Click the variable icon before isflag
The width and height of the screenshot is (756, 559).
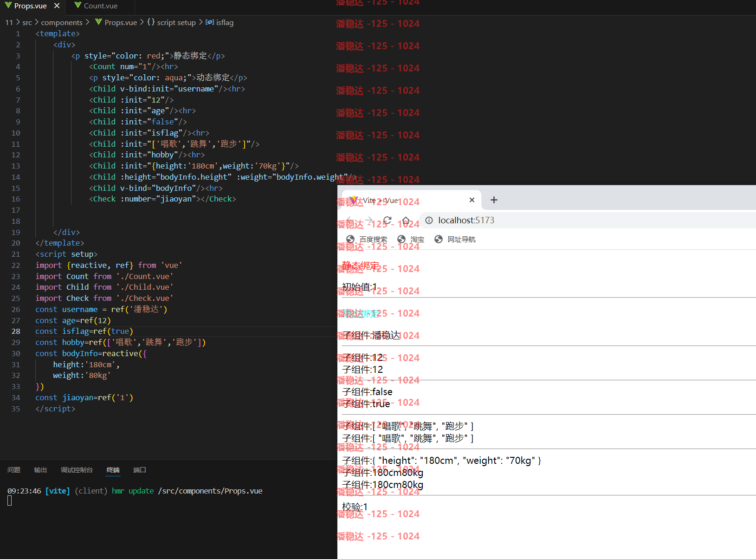pos(210,22)
